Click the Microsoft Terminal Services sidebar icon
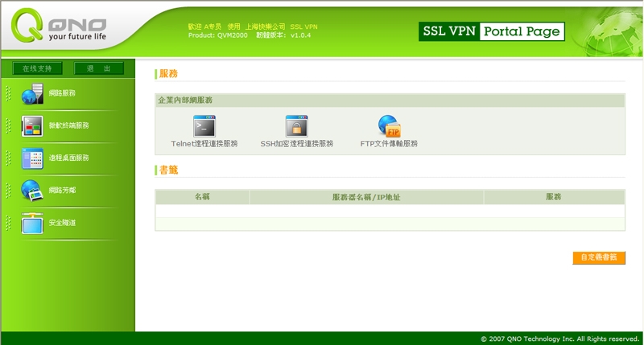 click(32, 126)
